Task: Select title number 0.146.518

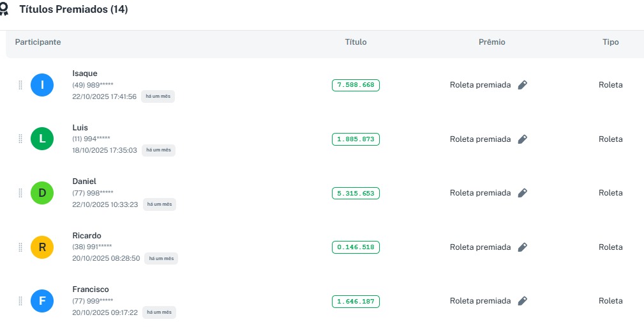Action: point(356,247)
